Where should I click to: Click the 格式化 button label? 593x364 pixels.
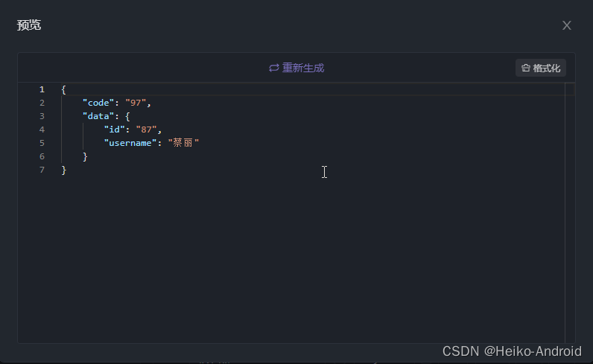tap(547, 68)
